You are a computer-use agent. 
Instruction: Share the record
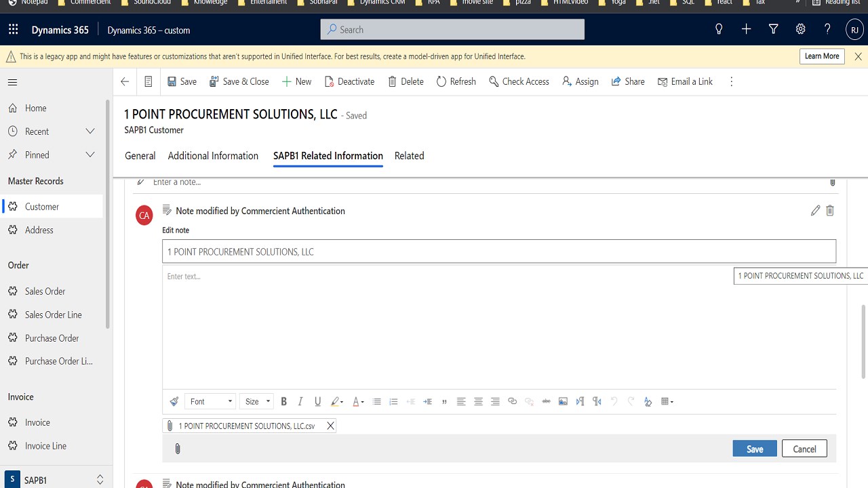pyautogui.click(x=628, y=81)
